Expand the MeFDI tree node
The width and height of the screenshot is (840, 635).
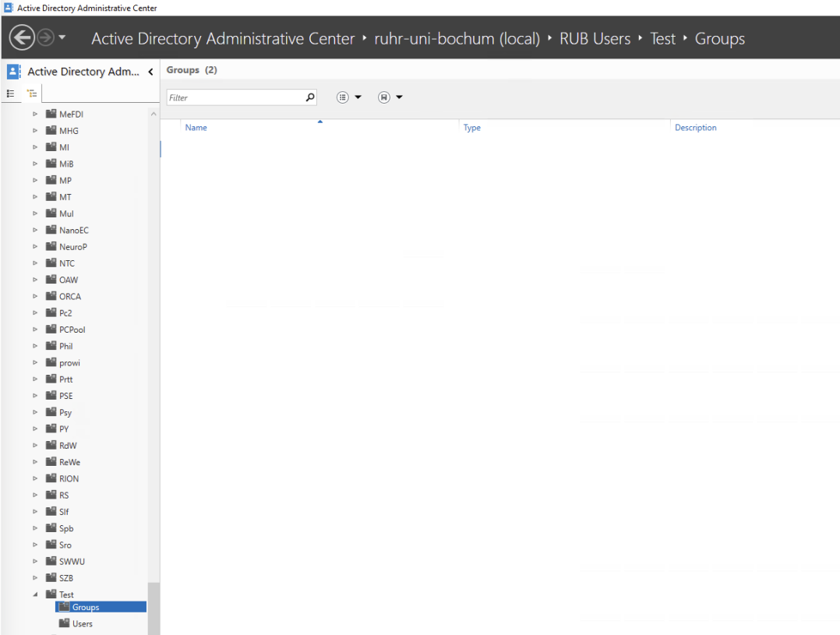pos(35,114)
